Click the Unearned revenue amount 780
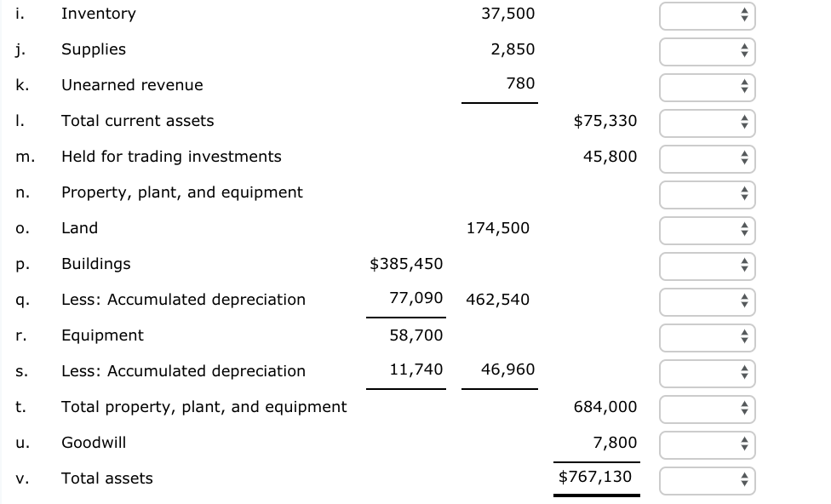Viewport: 831px width, 504px height. pyautogui.click(x=521, y=85)
